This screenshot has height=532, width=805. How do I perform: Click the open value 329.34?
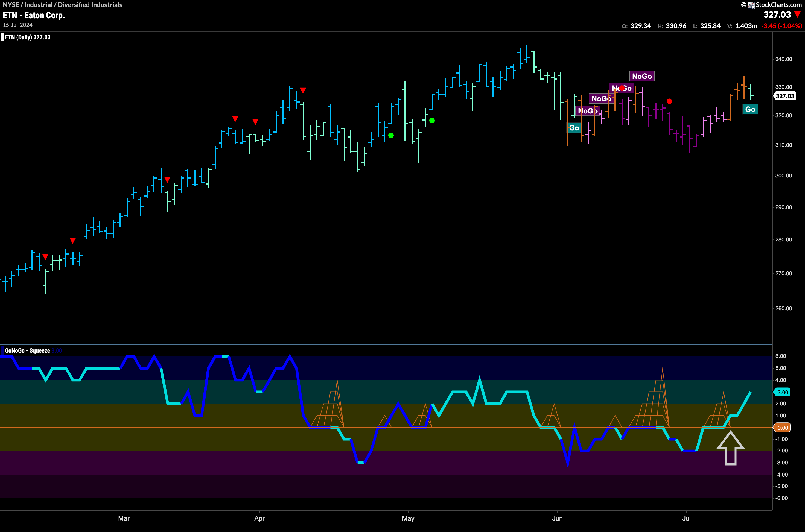[640, 26]
